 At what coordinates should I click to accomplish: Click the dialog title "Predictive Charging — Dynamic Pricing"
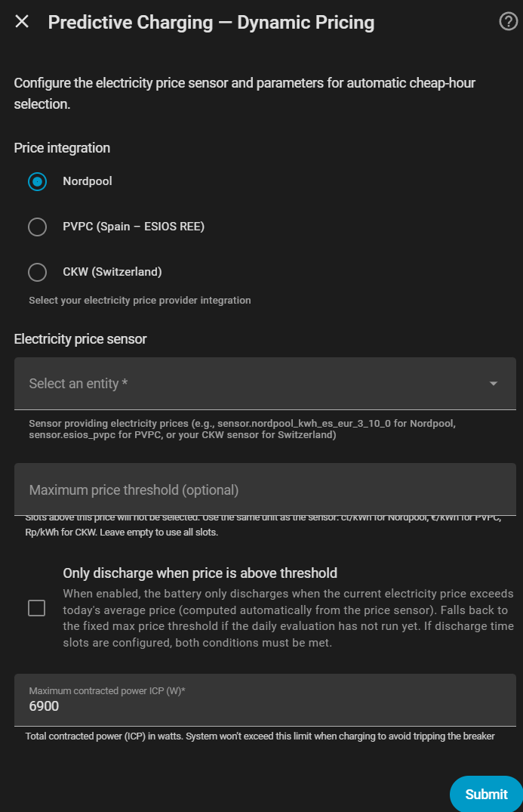pos(211,23)
